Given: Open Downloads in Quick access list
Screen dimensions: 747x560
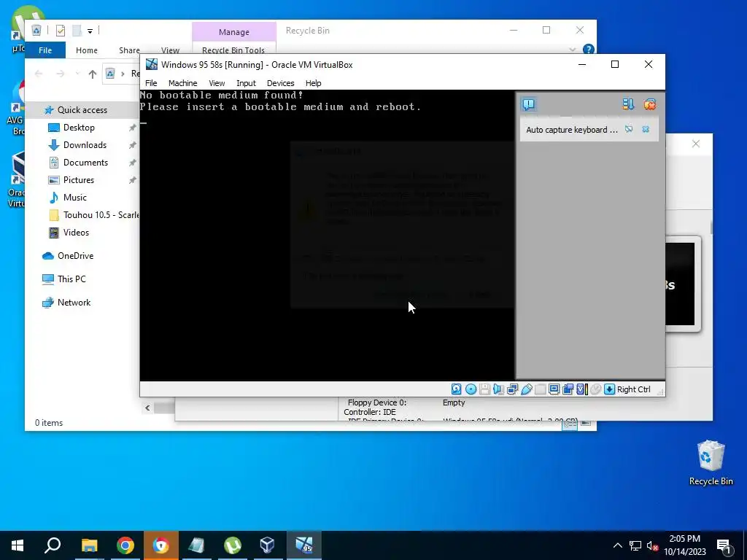Looking at the screenshot, I should pyautogui.click(x=85, y=145).
